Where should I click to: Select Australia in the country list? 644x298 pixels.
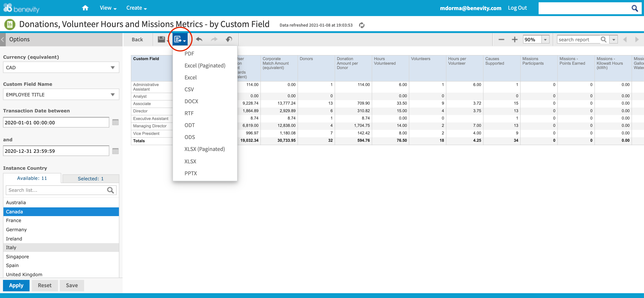pos(61,202)
